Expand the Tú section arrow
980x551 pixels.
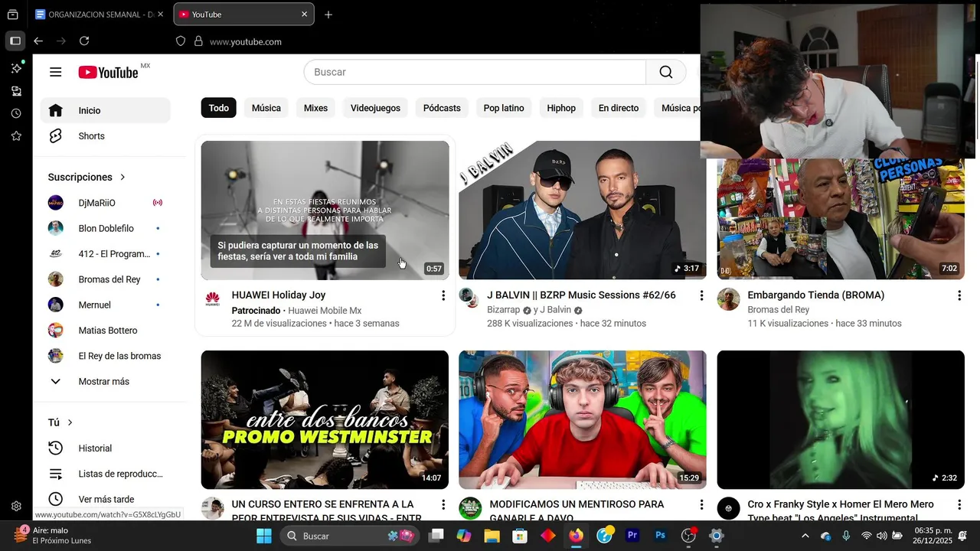tap(70, 422)
